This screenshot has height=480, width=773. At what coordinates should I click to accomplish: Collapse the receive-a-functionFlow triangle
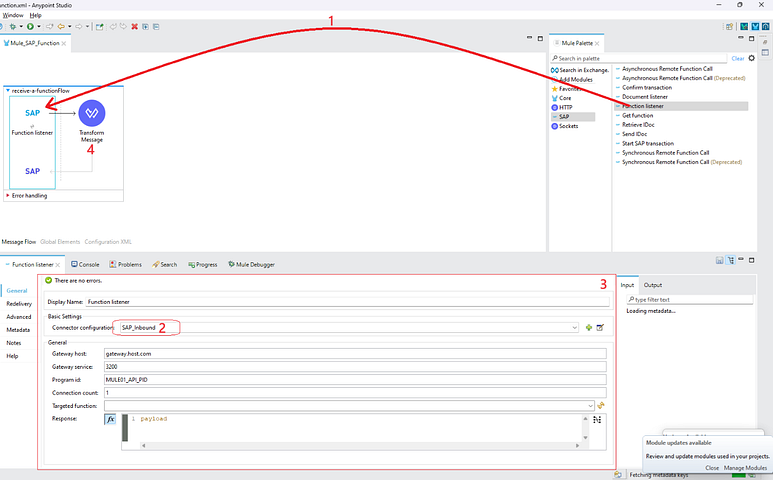click(8, 91)
